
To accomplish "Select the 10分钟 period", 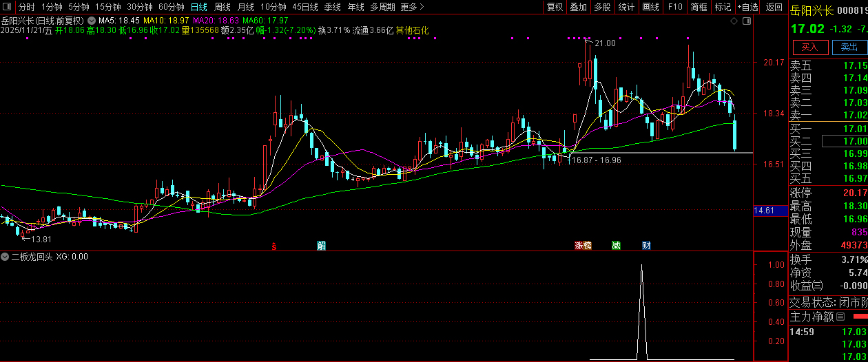I will coord(273,7).
